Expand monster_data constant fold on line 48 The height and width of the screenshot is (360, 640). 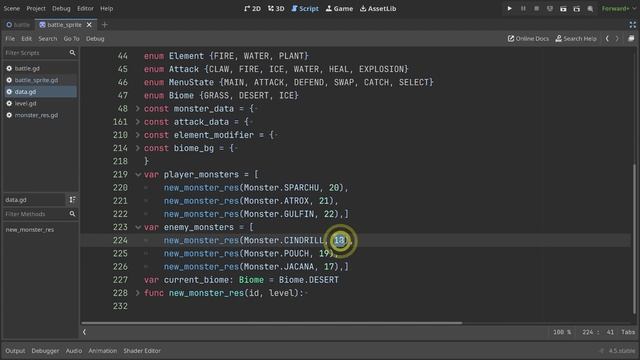coord(138,109)
